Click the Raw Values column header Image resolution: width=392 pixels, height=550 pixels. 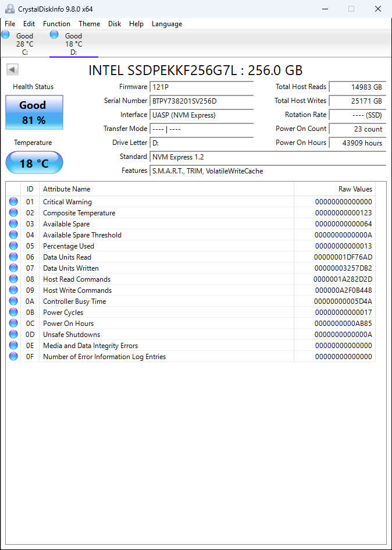click(x=334, y=189)
